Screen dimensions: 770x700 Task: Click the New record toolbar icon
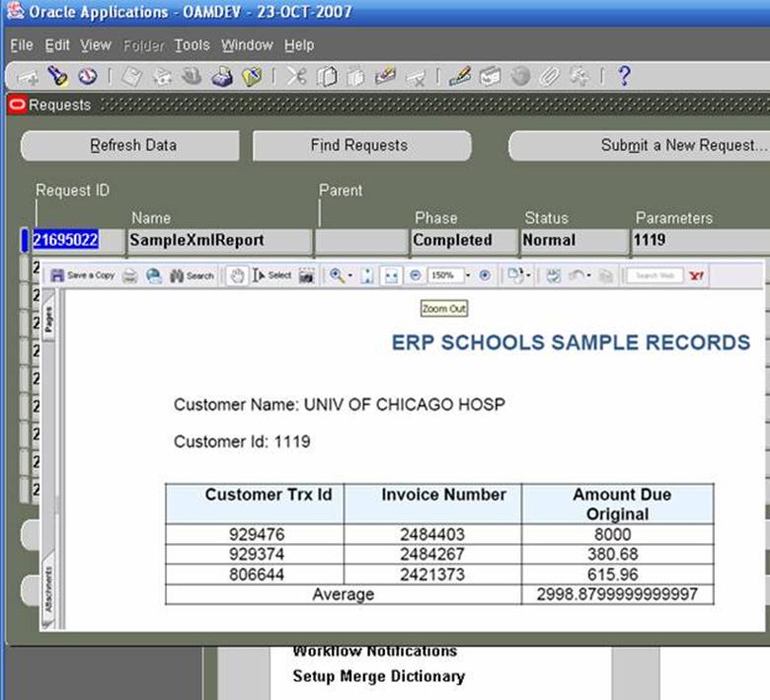[x=28, y=77]
